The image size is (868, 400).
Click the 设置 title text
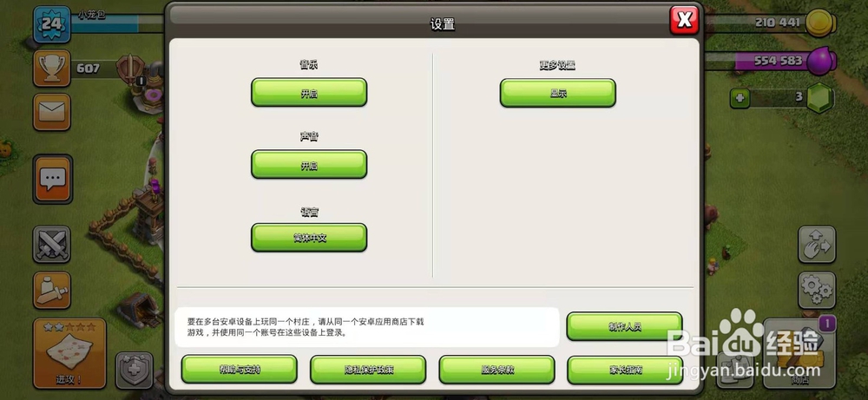point(443,24)
